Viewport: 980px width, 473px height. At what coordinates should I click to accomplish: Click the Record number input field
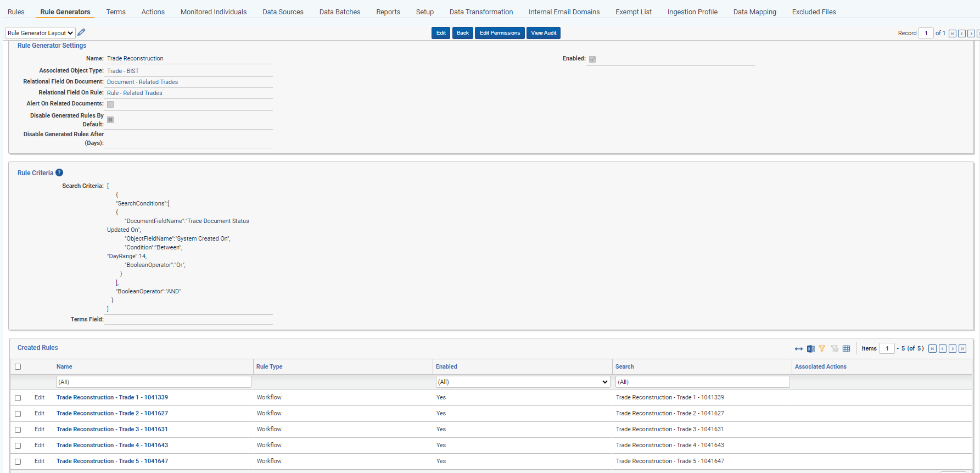tap(926, 33)
